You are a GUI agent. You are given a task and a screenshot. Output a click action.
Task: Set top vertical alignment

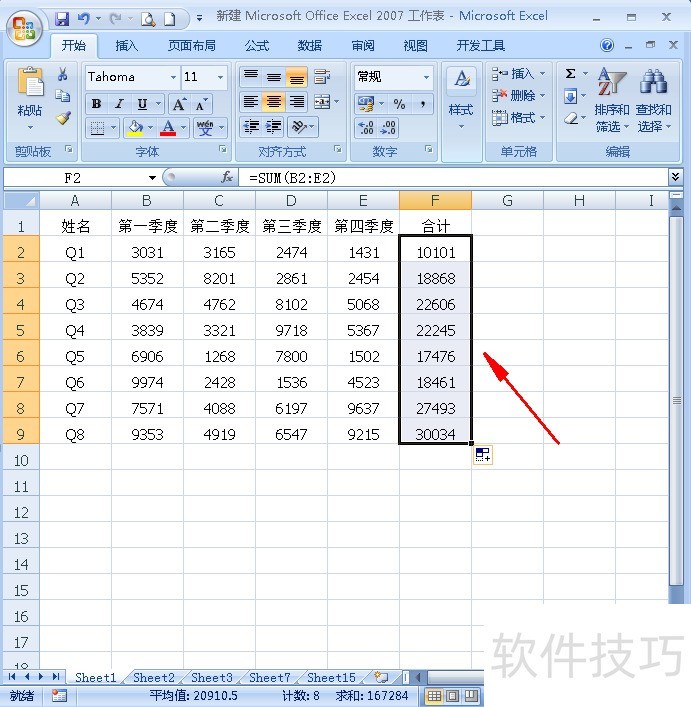[x=251, y=76]
